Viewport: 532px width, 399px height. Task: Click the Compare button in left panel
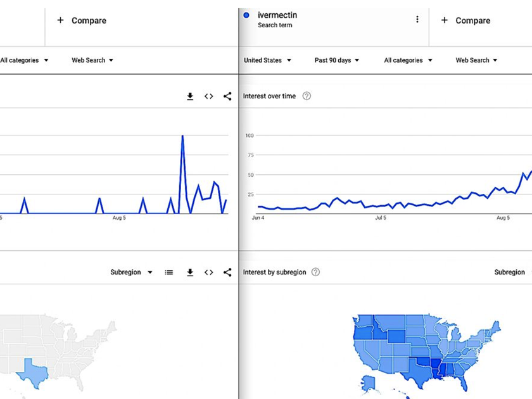pos(82,20)
